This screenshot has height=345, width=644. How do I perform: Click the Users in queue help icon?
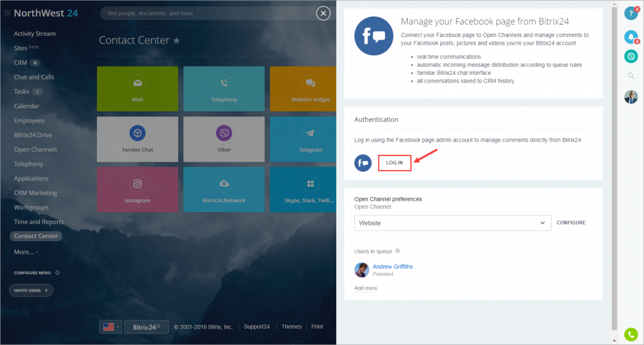398,251
